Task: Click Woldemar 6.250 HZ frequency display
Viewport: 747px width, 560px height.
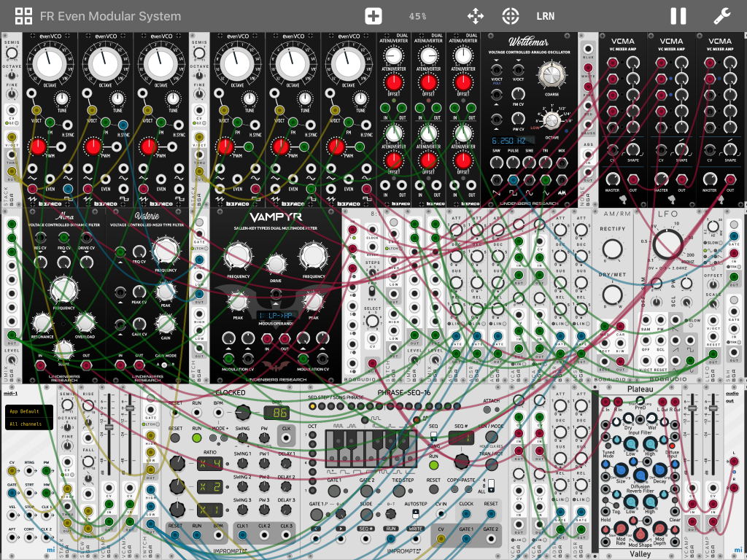Action: pos(513,141)
